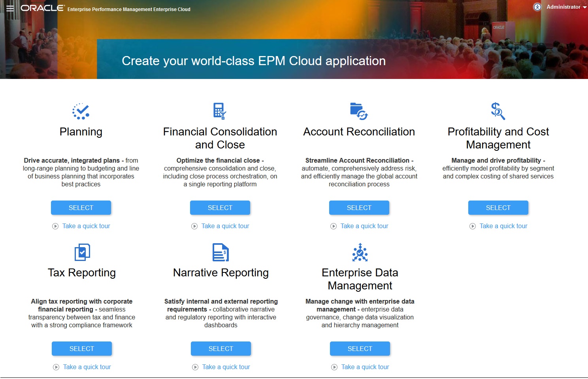Click the Tax Reporting document icon

coord(82,252)
